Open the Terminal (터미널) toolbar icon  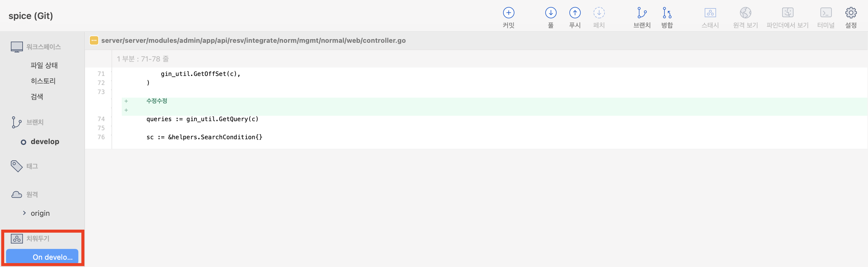(826, 13)
